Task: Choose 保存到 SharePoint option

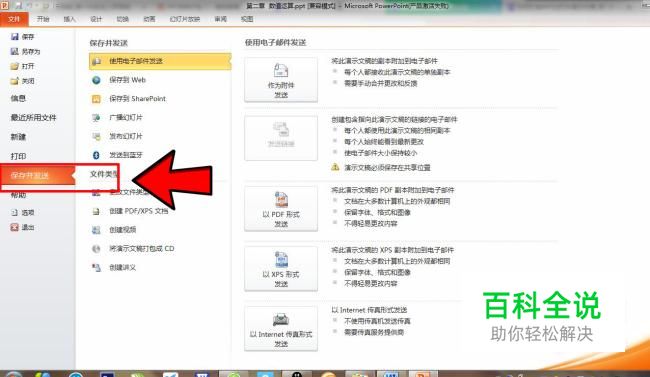Action: pos(129,99)
